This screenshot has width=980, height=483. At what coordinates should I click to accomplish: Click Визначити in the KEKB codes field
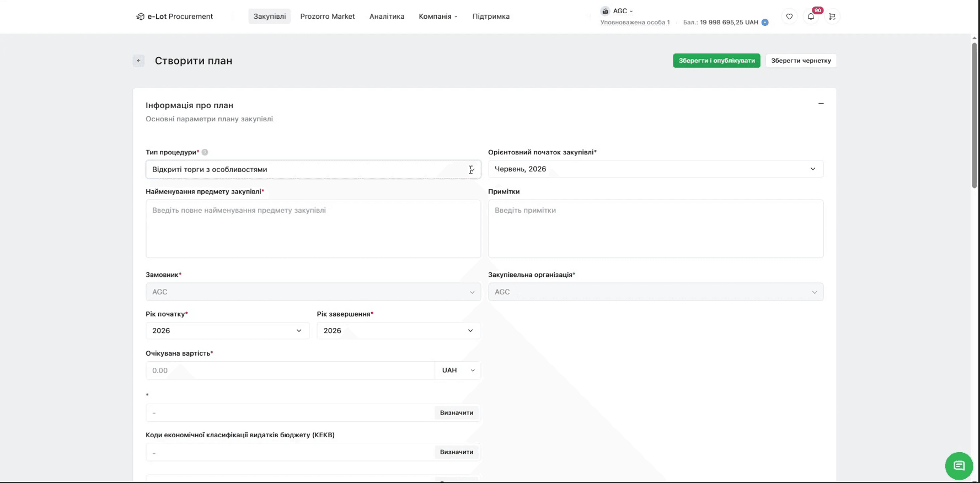457,452
